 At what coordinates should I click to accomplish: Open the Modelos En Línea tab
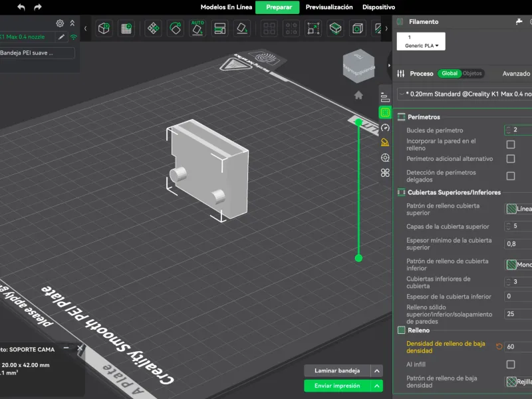[226, 7]
